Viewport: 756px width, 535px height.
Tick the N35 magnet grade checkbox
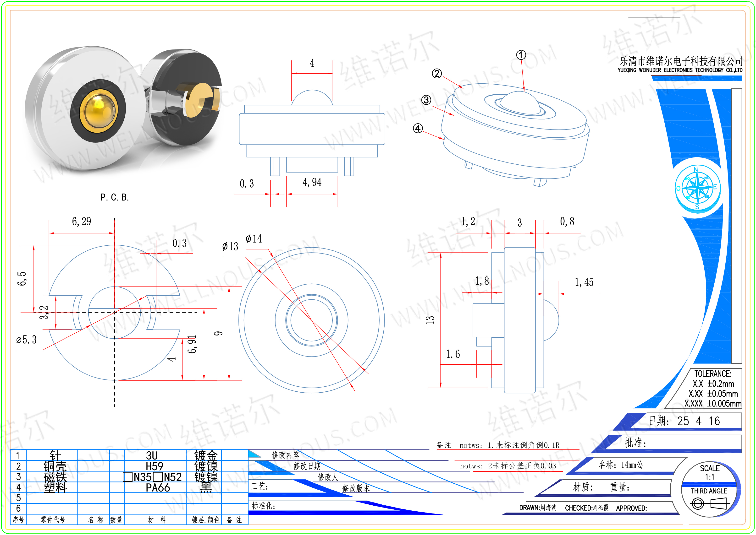127,477
